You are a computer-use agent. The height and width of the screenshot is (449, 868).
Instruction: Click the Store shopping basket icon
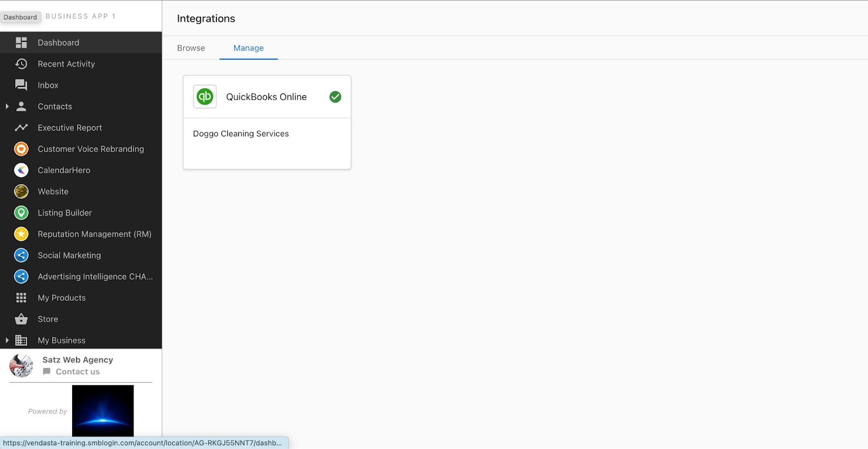pos(21,319)
